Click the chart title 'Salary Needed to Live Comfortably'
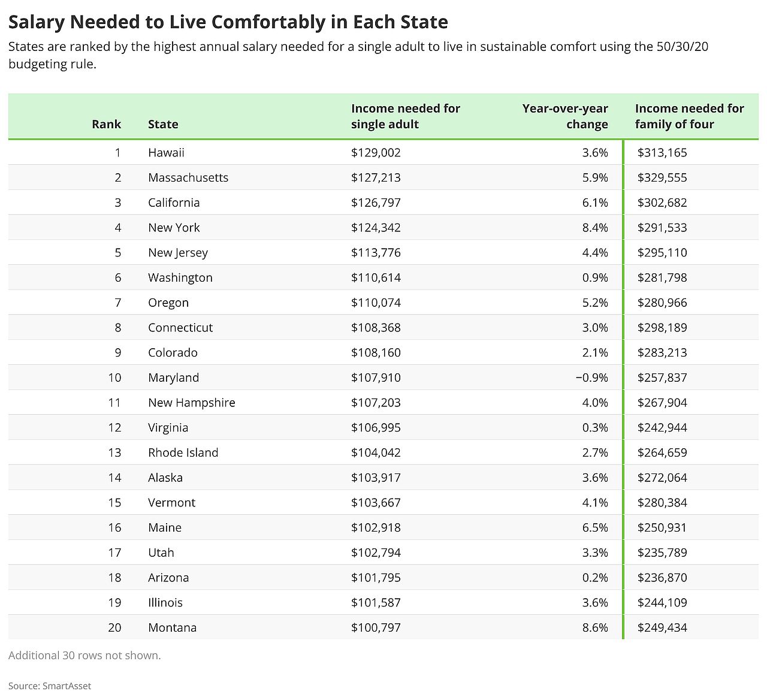Viewport: 767px width, 700px height. [228, 22]
